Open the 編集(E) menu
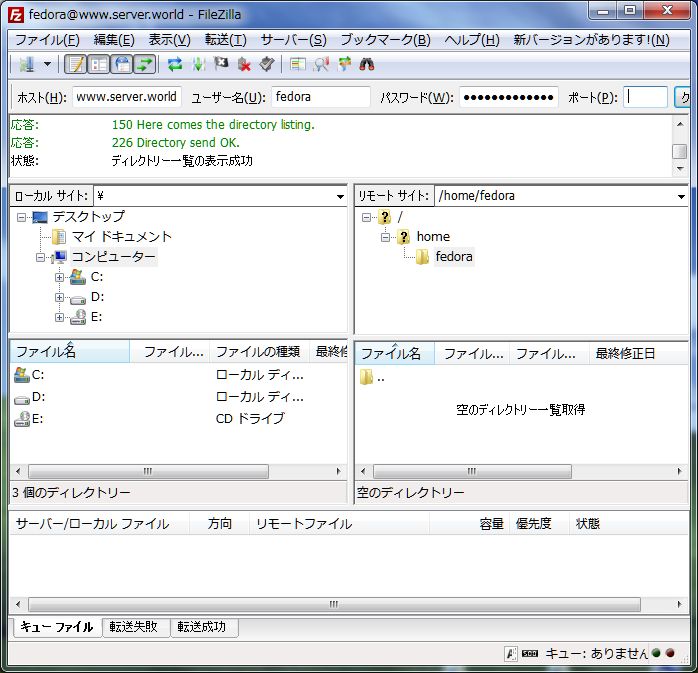 pos(114,40)
